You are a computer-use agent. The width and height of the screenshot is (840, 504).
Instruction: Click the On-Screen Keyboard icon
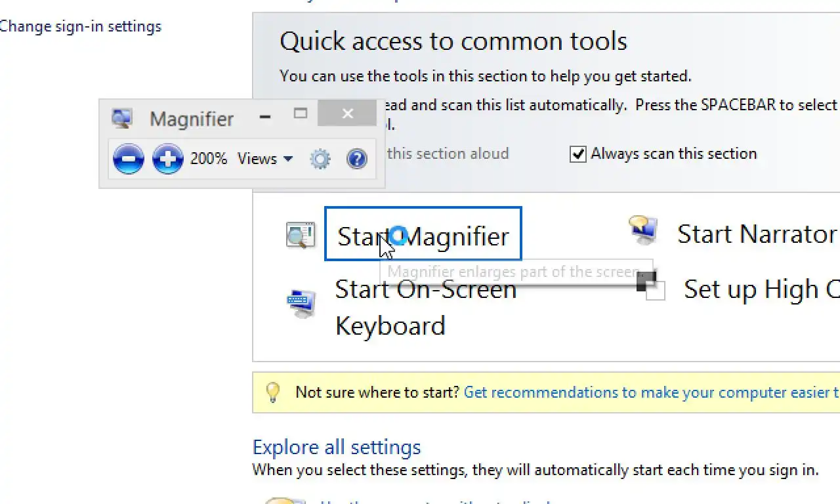click(x=301, y=303)
